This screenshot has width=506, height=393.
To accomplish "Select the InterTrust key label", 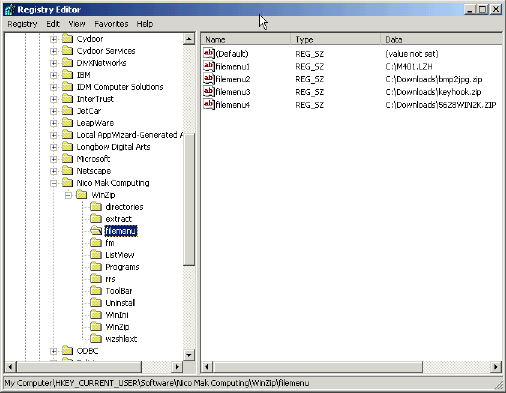I will tap(95, 99).
